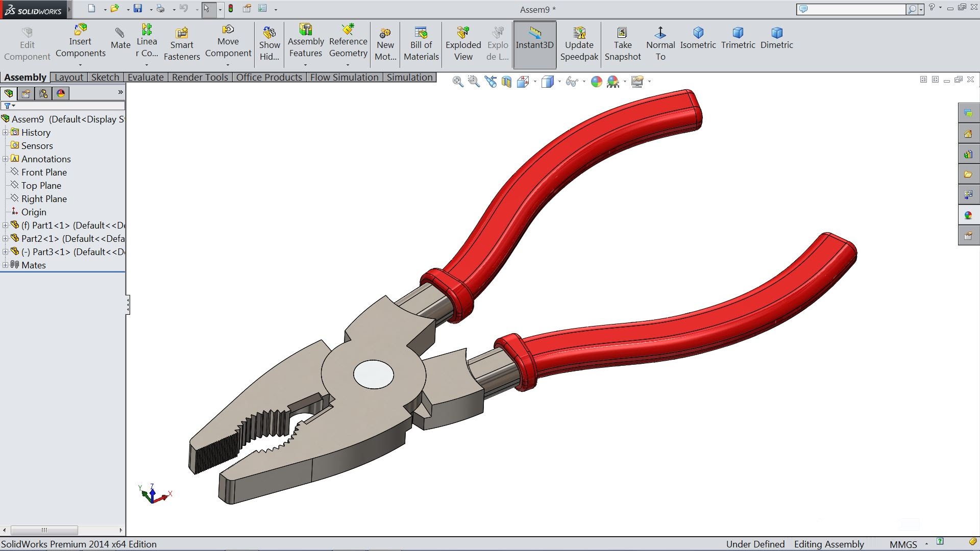Open Assembly Features tool
980x551 pixels.
(x=306, y=41)
